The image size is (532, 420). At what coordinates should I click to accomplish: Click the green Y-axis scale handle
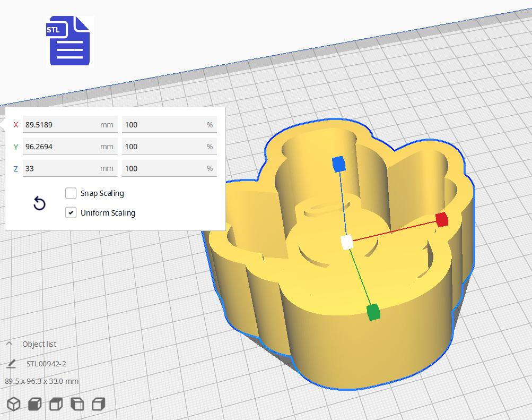pyautogui.click(x=373, y=312)
